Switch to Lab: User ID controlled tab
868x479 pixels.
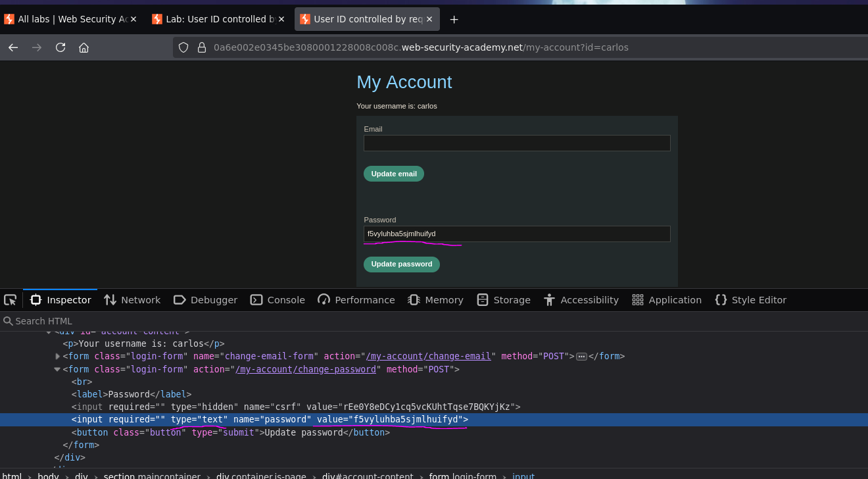pyautogui.click(x=220, y=19)
